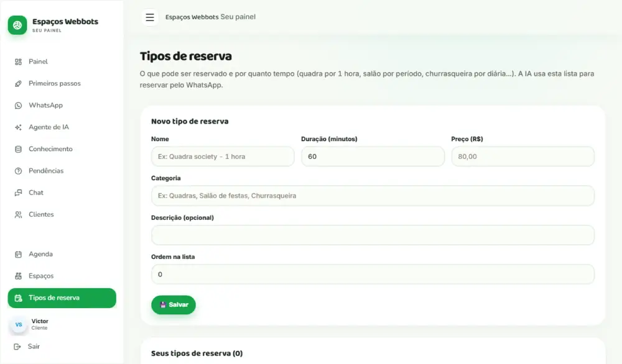
Task: Select the Preço (R$) input field
Action: [523, 157]
